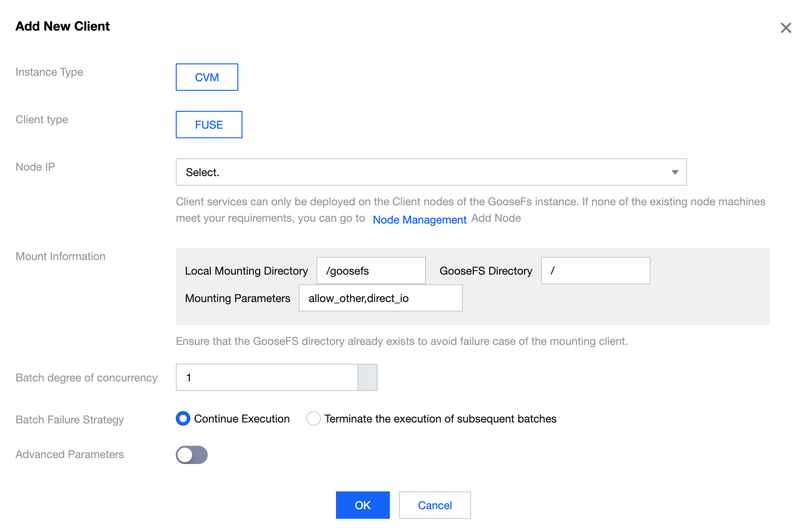The image size is (808, 532).
Task: Edit the Mounting Parameters field
Action: point(380,298)
